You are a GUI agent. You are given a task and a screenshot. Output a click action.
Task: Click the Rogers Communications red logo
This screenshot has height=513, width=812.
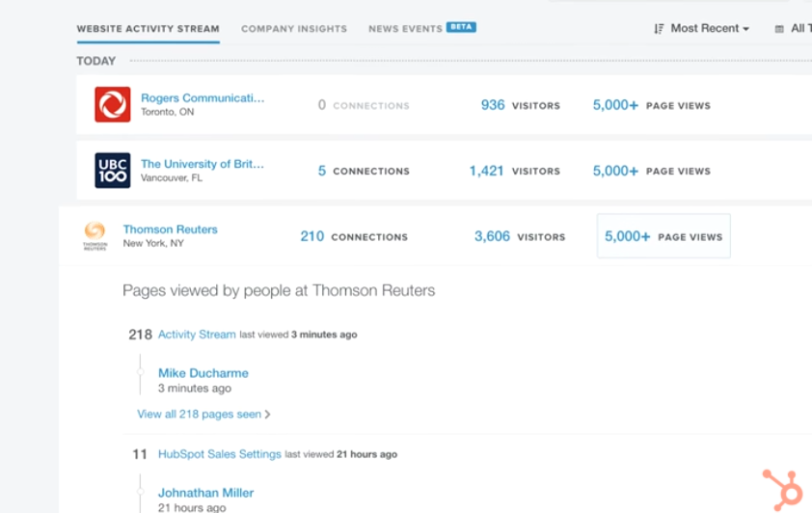[113, 104]
